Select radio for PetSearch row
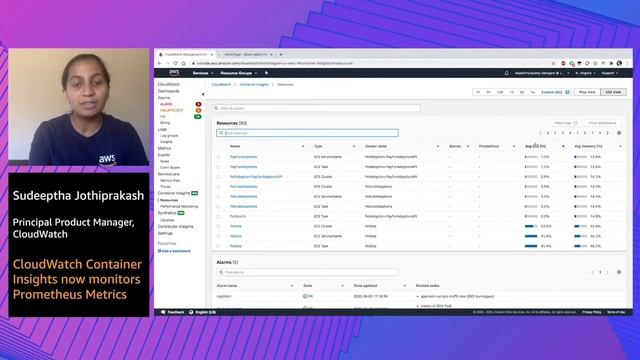 [x=218, y=216]
